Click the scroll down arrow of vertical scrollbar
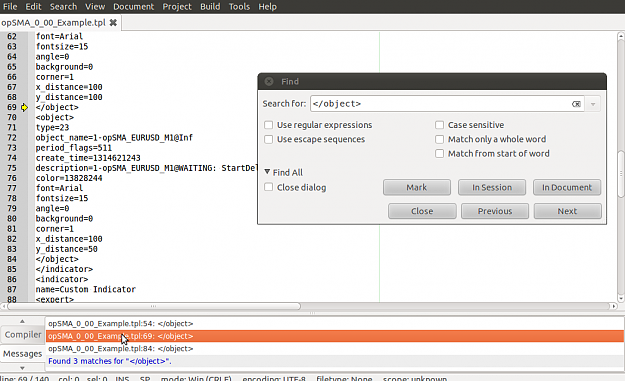Screen dimensions: 625x381 tap(621, 298)
